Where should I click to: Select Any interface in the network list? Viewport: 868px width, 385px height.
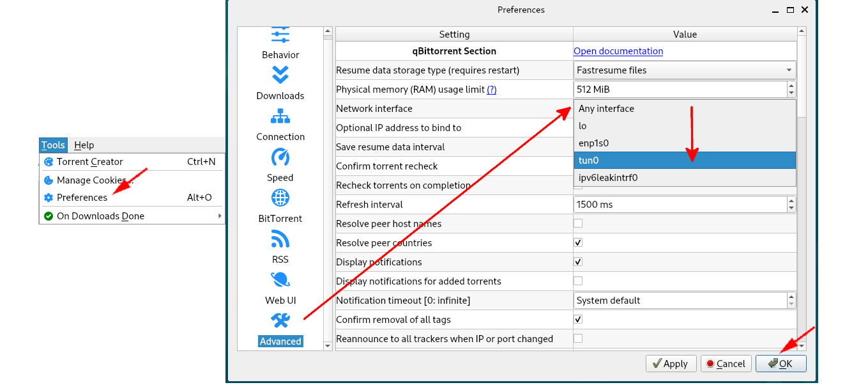(685, 109)
